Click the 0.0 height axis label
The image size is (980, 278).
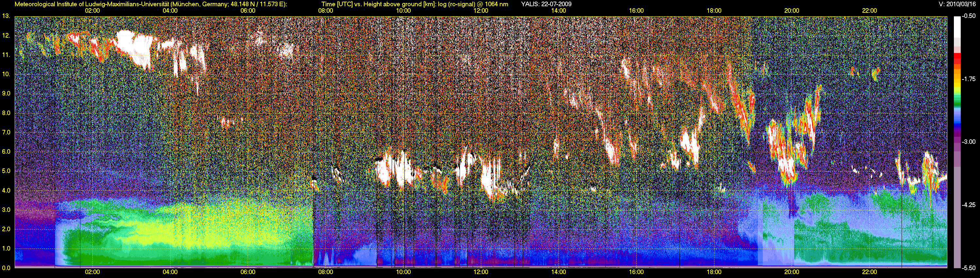[6, 268]
